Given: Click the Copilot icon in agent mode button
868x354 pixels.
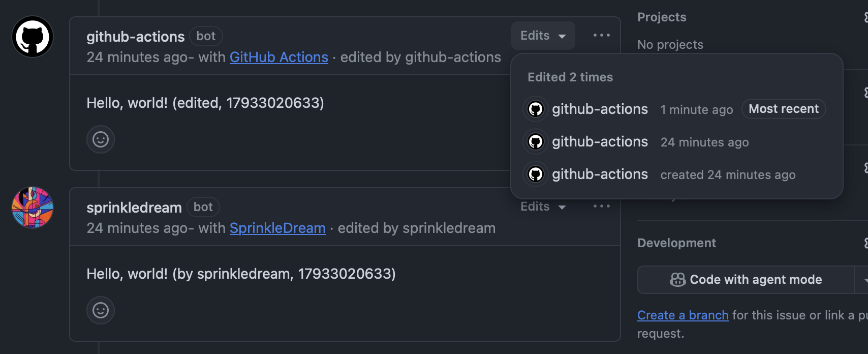Looking at the screenshot, I should point(677,280).
